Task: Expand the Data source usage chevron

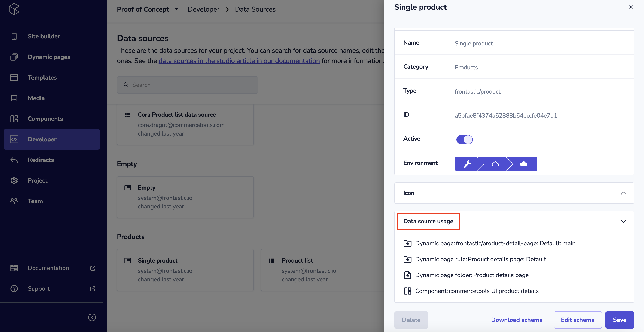Action: (623, 221)
